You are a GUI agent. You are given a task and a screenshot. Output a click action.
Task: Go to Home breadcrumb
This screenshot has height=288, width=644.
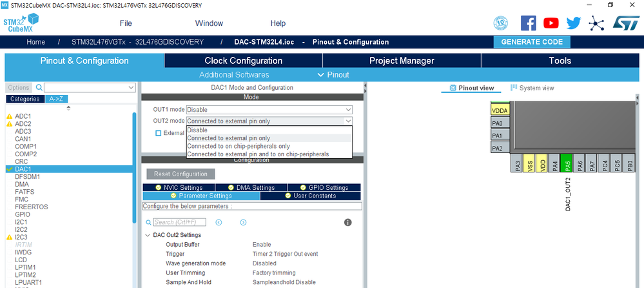35,42
